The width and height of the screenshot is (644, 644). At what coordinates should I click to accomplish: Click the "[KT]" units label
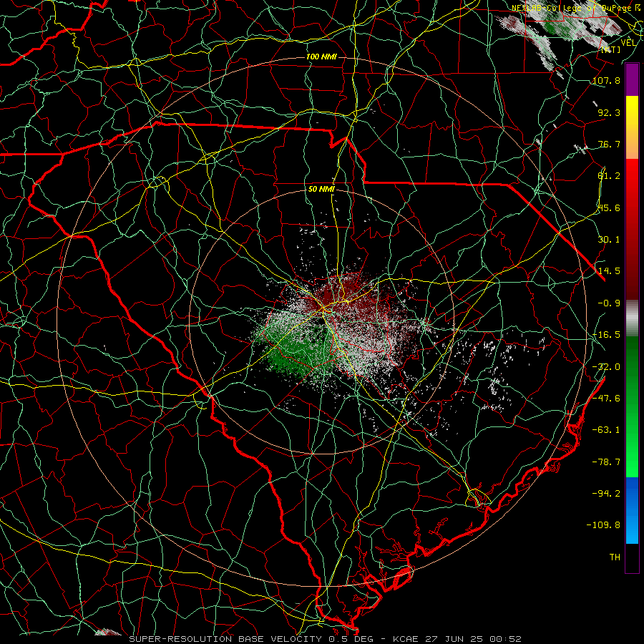(x=611, y=49)
